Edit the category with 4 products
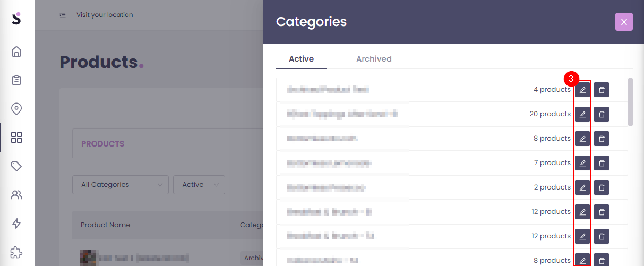The image size is (644, 266). coord(582,90)
